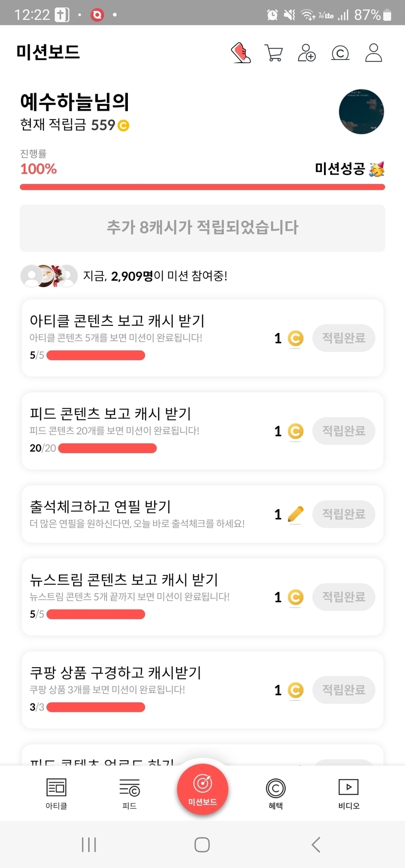Open the cash coin icon in header
Image resolution: width=405 pixels, height=868 pixels.
[x=340, y=53]
